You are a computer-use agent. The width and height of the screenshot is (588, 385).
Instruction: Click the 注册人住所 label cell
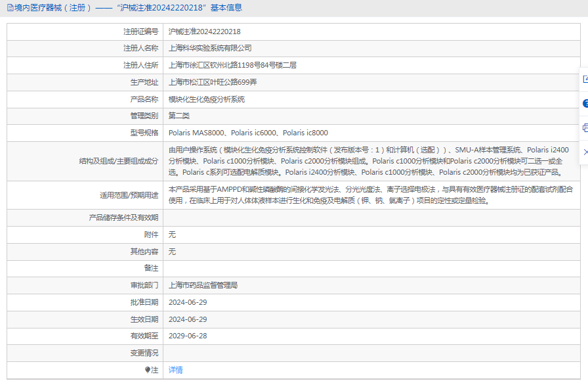85,65
